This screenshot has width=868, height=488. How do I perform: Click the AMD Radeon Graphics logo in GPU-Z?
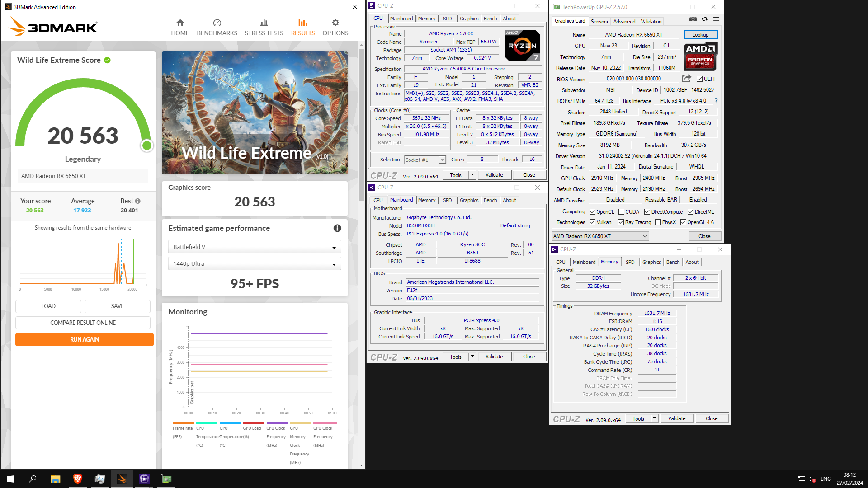[x=700, y=57]
